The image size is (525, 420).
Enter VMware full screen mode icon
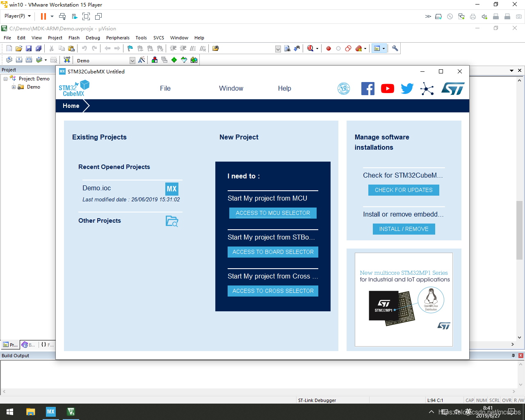(x=86, y=16)
